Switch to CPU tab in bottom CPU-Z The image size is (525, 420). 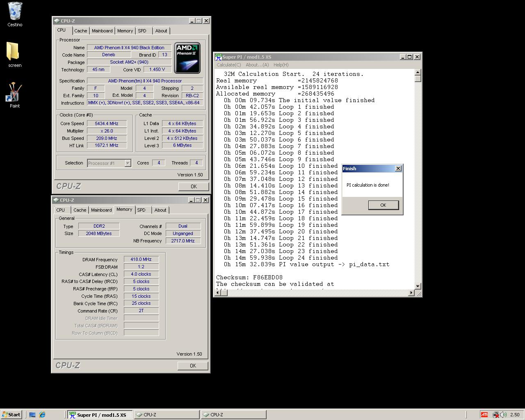(61, 210)
